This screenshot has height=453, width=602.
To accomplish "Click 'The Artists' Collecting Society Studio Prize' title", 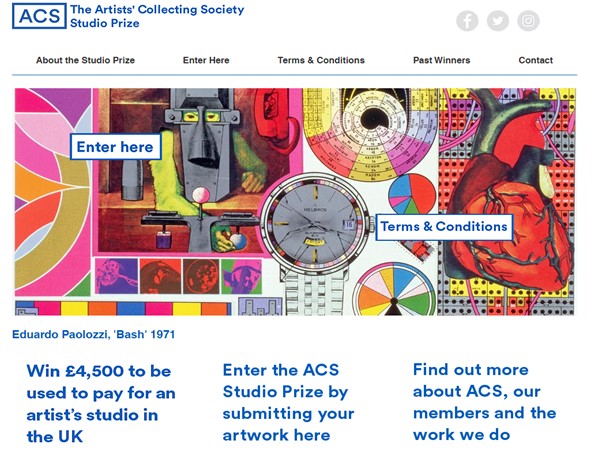I will pyautogui.click(x=156, y=16).
